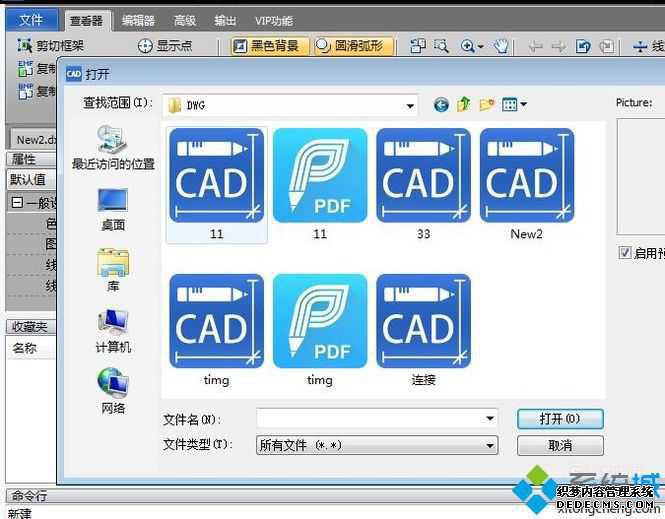Collapse the 一般 properties group
665x519 pixels.
(17, 203)
